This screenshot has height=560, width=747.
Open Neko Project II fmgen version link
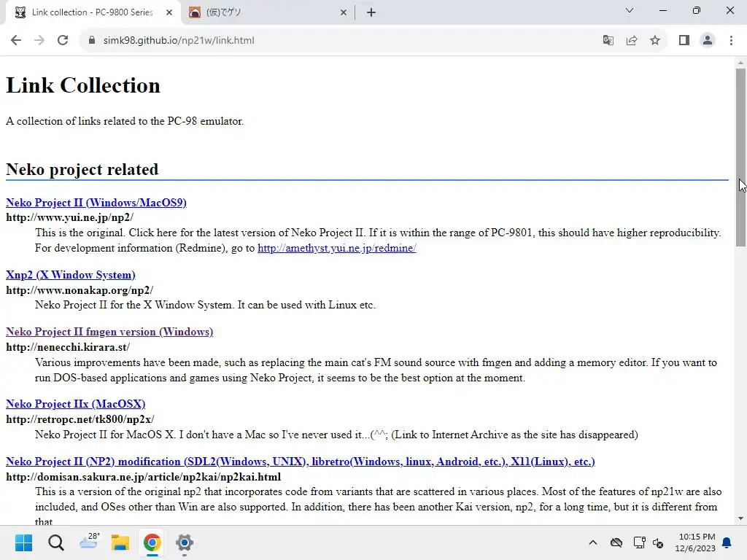(109, 332)
